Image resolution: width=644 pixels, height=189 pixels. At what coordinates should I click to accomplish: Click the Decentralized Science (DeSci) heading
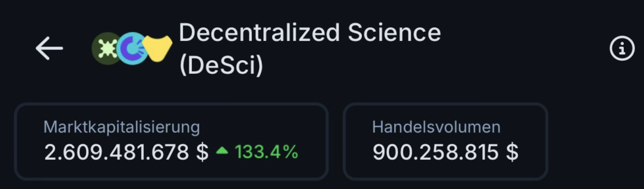pyautogui.click(x=310, y=49)
